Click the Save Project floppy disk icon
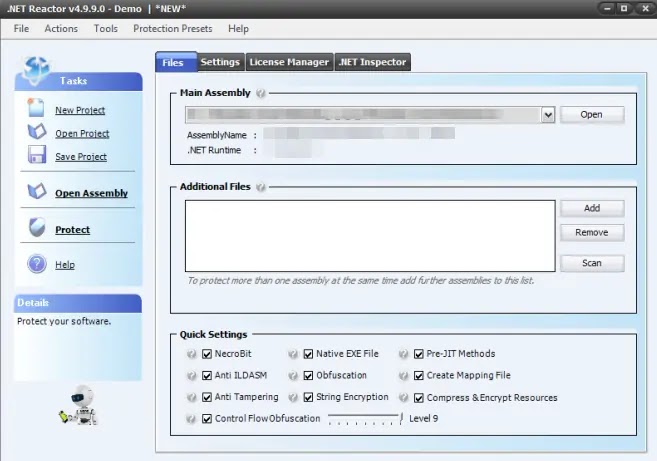Viewport: 657px width, 461px height. (37, 155)
